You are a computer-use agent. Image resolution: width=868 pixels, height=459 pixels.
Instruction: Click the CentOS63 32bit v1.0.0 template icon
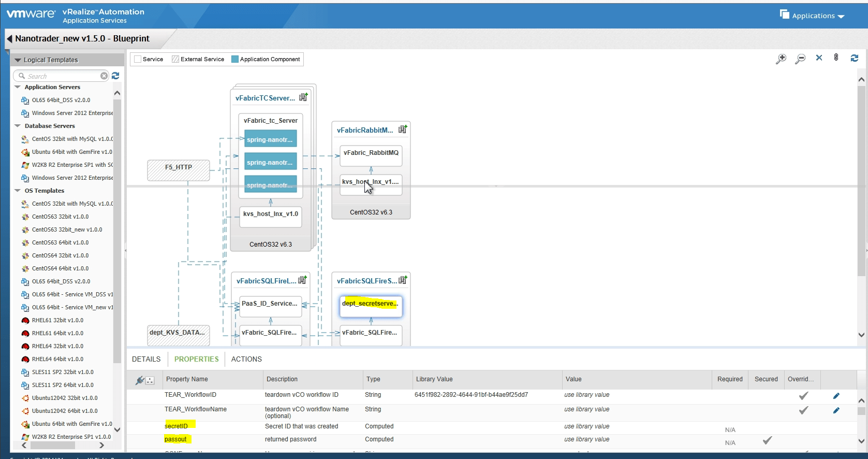pos(25,217)
